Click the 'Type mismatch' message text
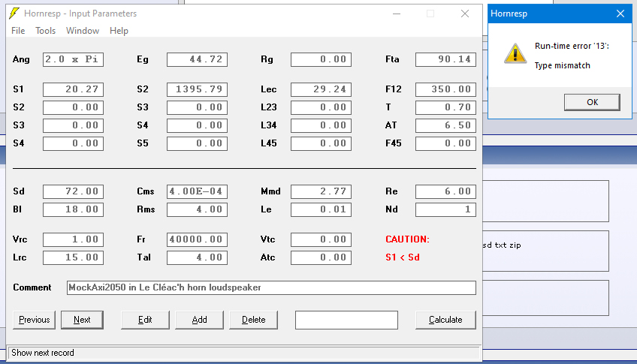637x364 pixels. [562, 65]
